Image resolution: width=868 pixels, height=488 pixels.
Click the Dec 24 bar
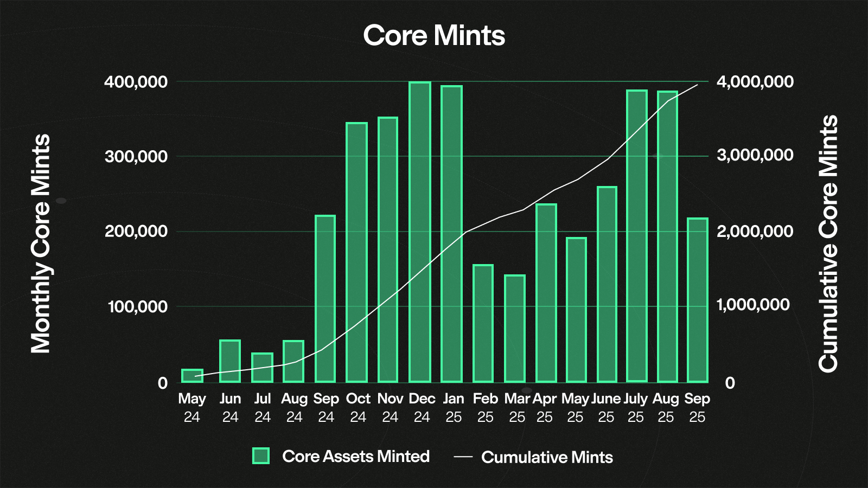(x=420, y=232)
